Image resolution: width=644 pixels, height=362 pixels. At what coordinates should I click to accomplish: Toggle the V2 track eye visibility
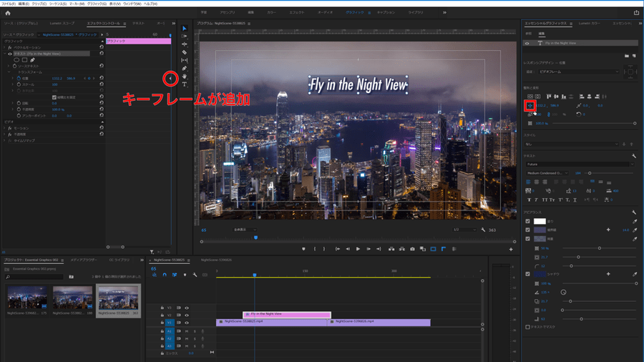(x=187, y=314)
